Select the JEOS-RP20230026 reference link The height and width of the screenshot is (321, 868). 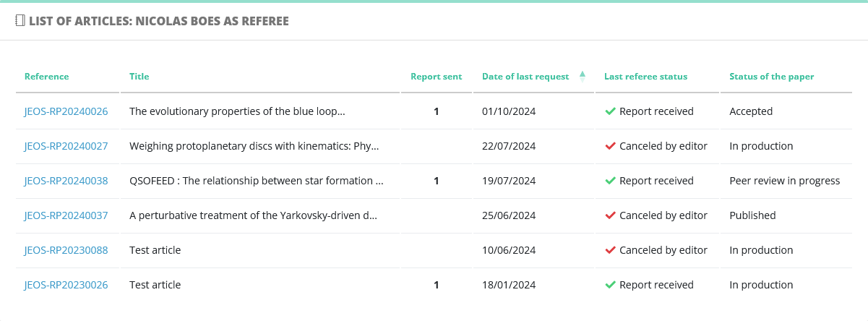tap(66, 285)
